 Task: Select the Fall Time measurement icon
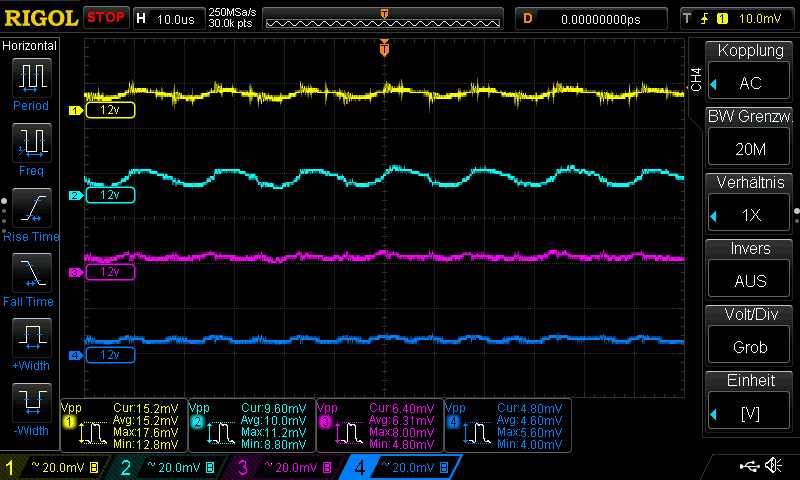click(x=32, y=272)
